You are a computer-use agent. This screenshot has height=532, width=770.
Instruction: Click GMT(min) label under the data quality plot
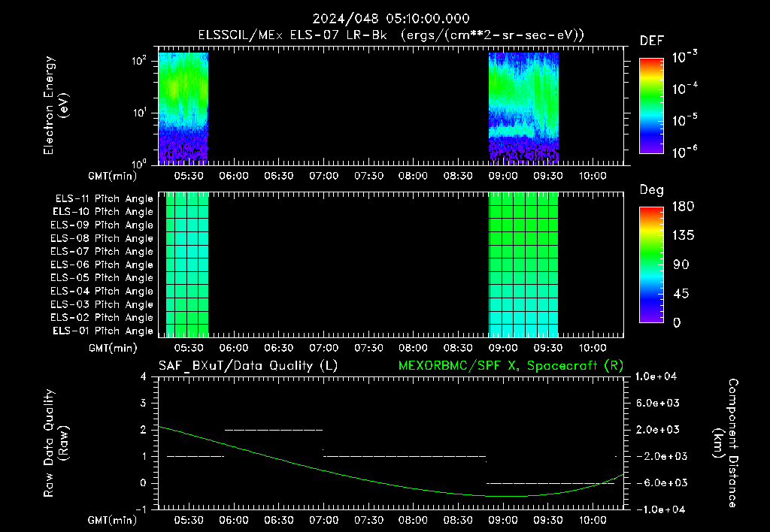click(113, 521)
